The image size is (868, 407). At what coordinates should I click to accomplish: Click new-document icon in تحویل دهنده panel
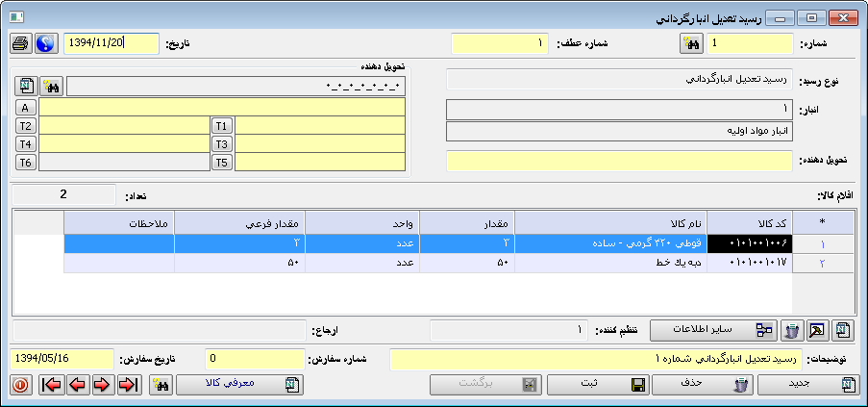[x=27, y=87]
